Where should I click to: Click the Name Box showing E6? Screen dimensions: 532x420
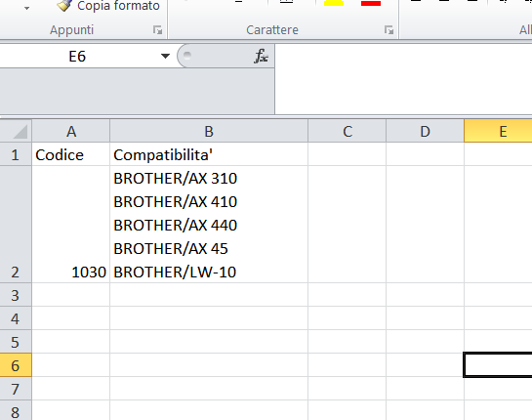(x=77, y=56)
